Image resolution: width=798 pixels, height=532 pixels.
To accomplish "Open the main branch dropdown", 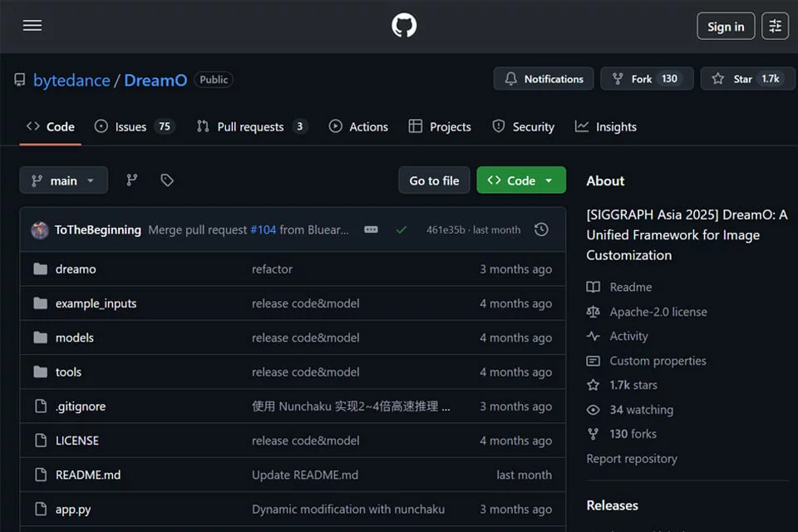I will tap(64, 180).
